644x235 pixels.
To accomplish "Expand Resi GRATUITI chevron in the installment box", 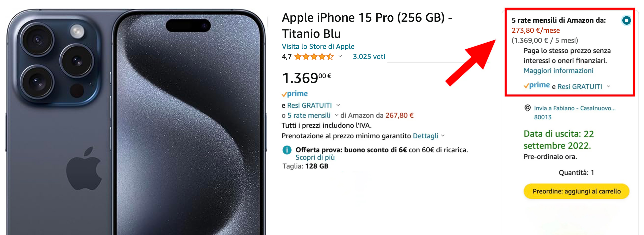I will click(x=609, y=86).
